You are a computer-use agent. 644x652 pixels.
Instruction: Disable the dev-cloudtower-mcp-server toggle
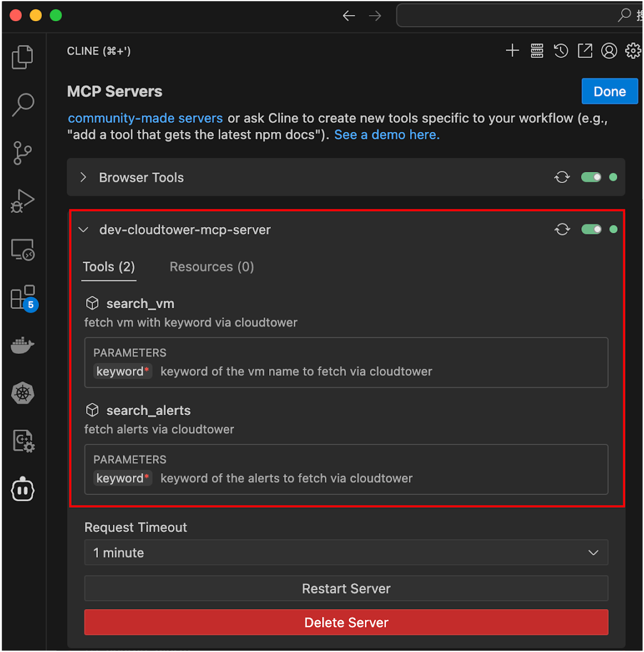point(591,229)
